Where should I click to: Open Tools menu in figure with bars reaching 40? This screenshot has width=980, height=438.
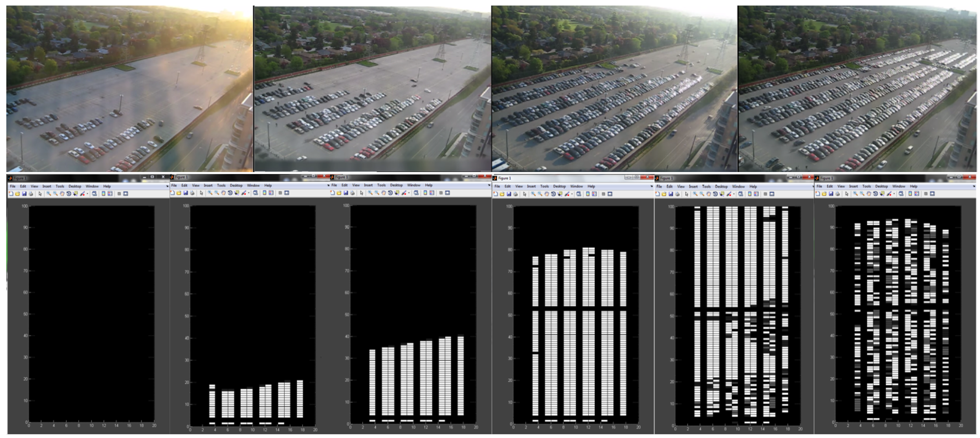381,185
